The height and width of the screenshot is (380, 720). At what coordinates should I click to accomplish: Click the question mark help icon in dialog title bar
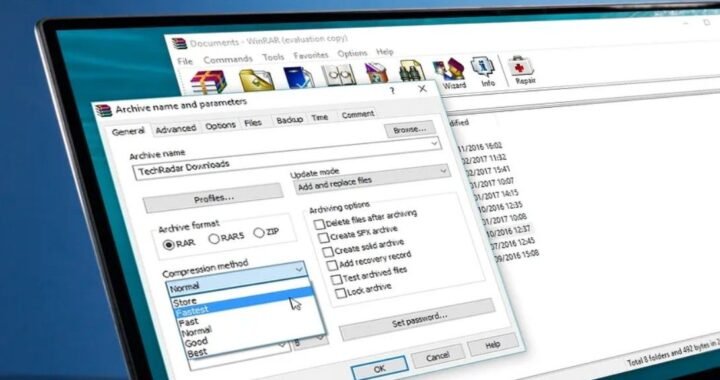[392, 91]
